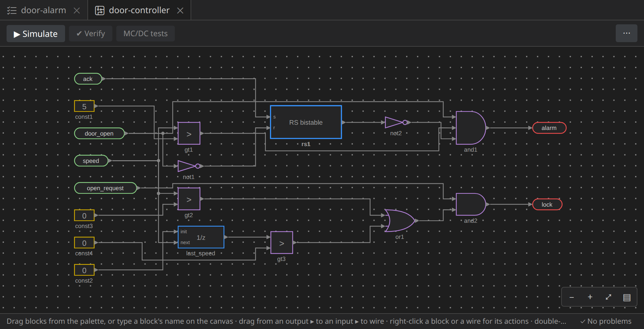This screenshot has height=329, width=644.
Task: Fit diagram to view with the expand icon
Action: pyautogui.click(x=609, y=297)
